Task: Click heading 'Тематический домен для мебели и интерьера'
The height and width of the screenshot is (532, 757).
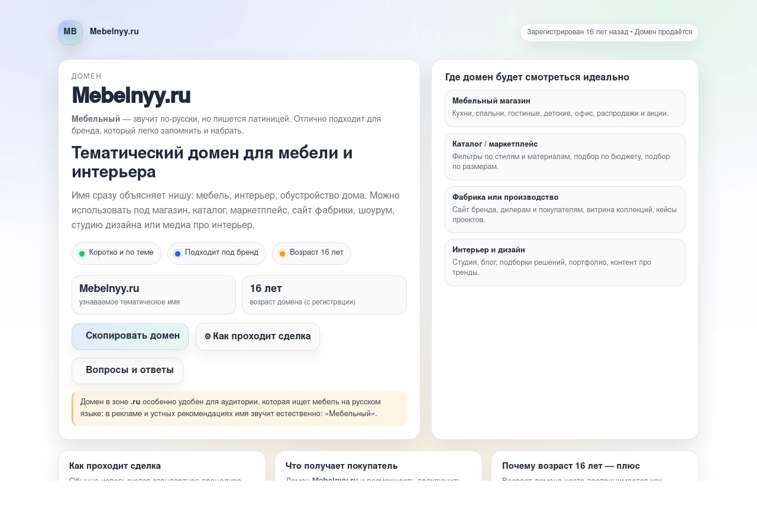Action: 212,162
